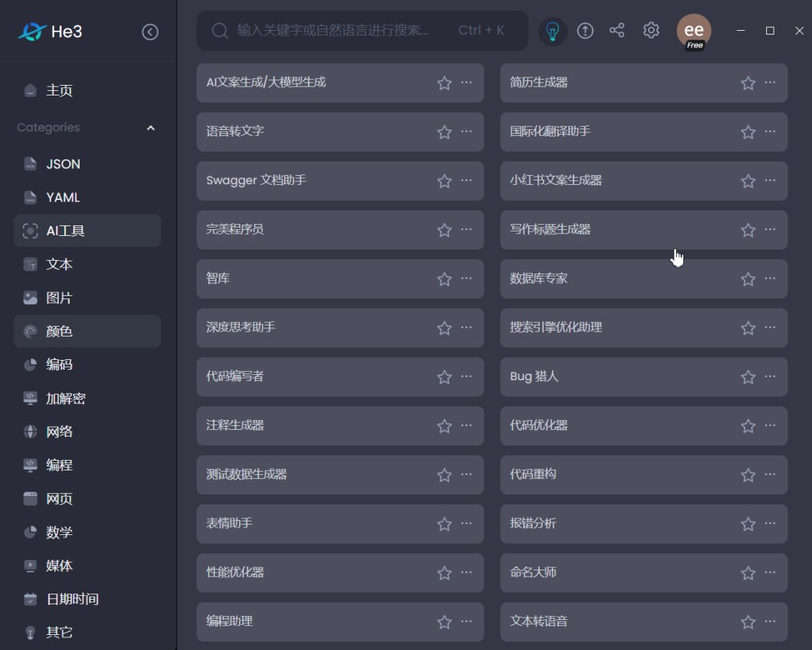Click the 'ee' user avatar
812x650 pixels.
click(x=693, y=31)
